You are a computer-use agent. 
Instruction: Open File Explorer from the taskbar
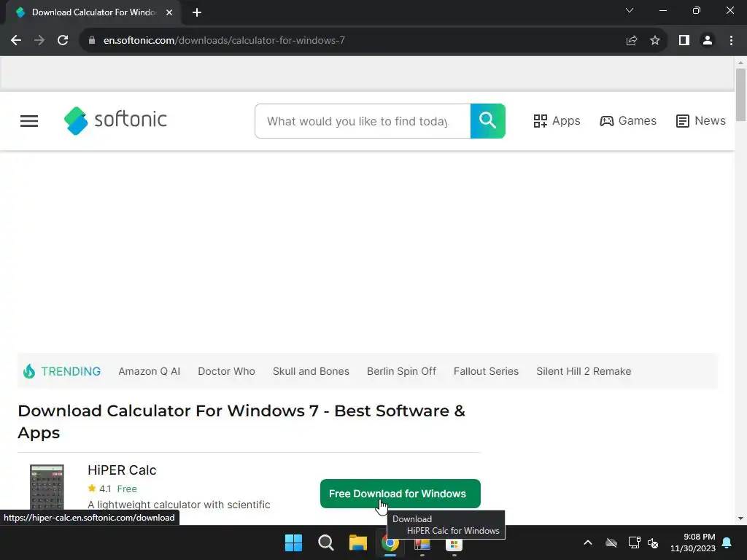pos(357,542)
